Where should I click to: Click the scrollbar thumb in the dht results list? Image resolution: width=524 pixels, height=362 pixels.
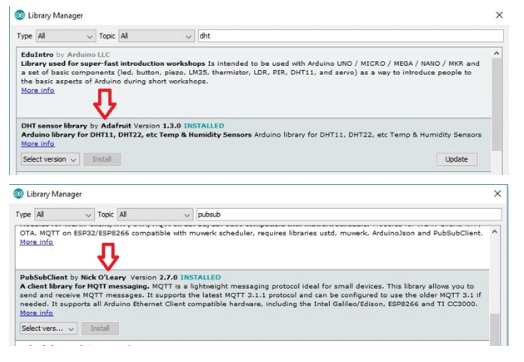[x=497, y=104]
